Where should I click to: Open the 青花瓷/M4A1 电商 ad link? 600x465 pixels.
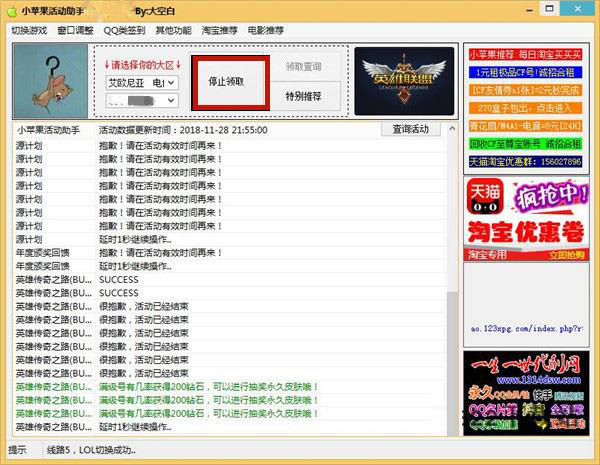525,126
